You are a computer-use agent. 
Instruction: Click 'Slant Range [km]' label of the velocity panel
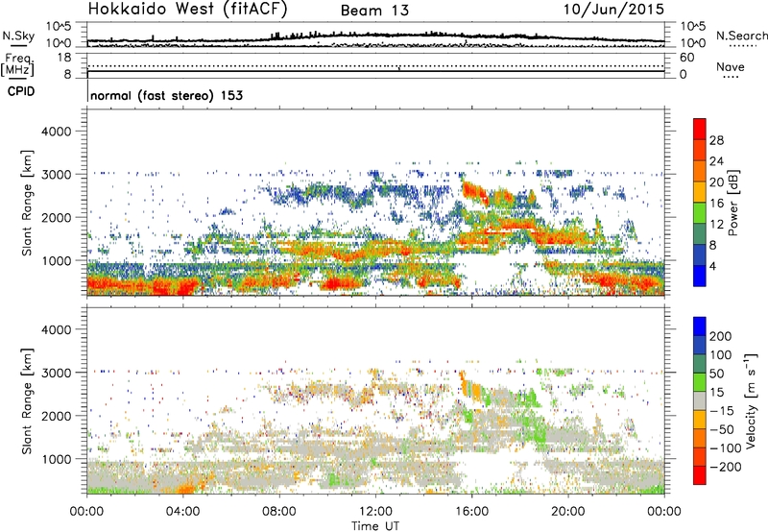tap(27, 401)
